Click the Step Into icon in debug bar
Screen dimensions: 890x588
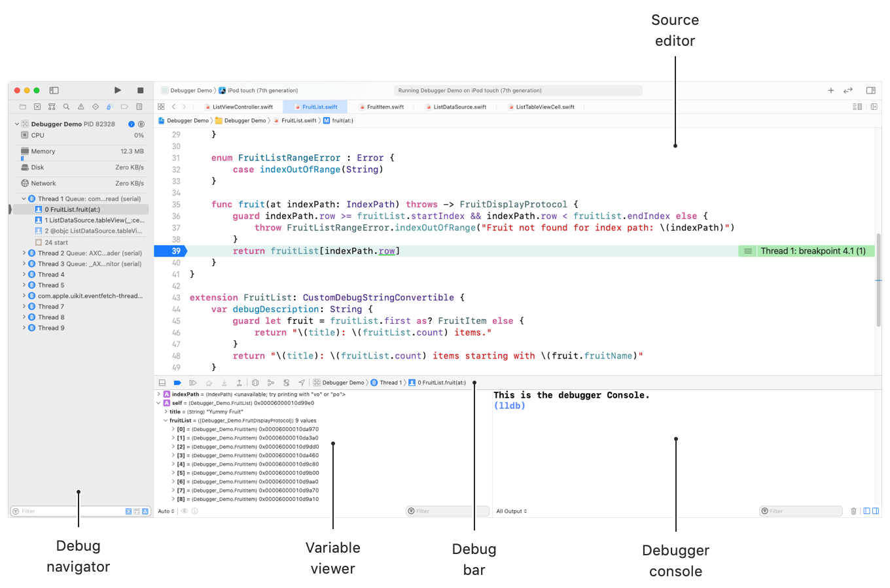click(x=224, y=383)
